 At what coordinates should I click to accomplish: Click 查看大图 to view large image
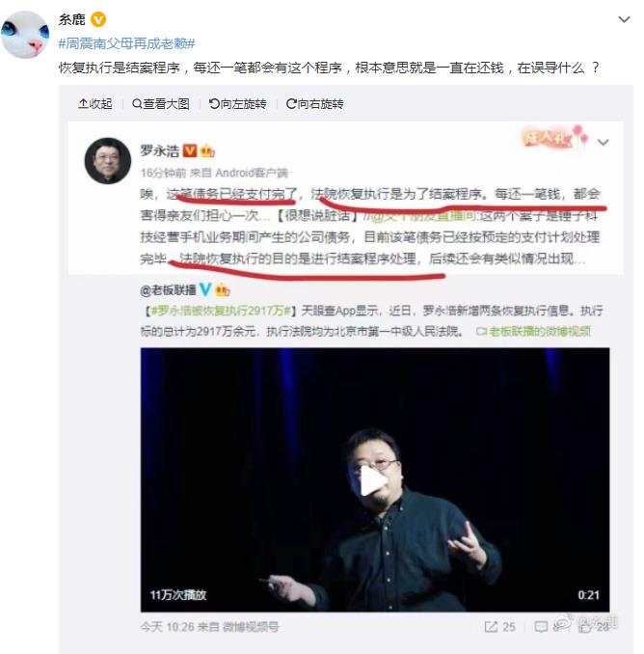tap(160, 103)
